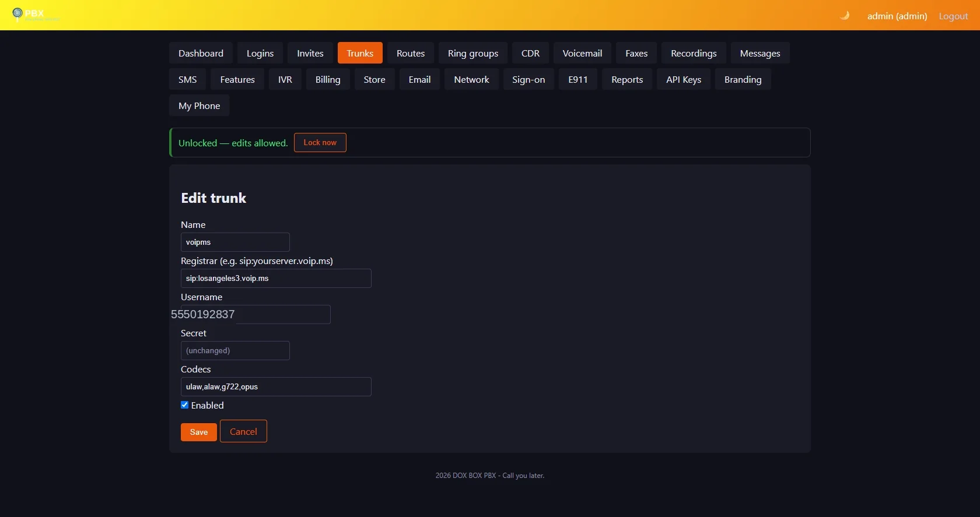Image resolution: width=980 pixels, height=517 pixels.
Task: Click the Enabled checkbox label text
Action: tap(208, 405)
